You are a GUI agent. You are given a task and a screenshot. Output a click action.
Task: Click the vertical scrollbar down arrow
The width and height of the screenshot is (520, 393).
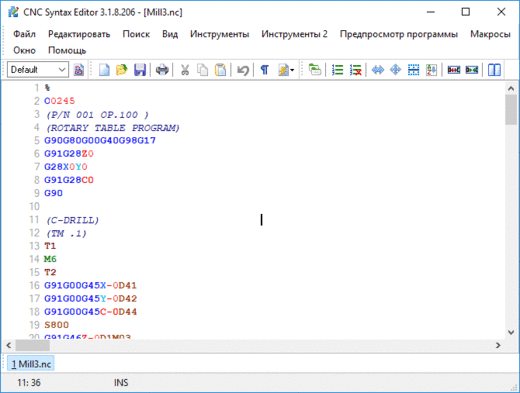[511, 332]
